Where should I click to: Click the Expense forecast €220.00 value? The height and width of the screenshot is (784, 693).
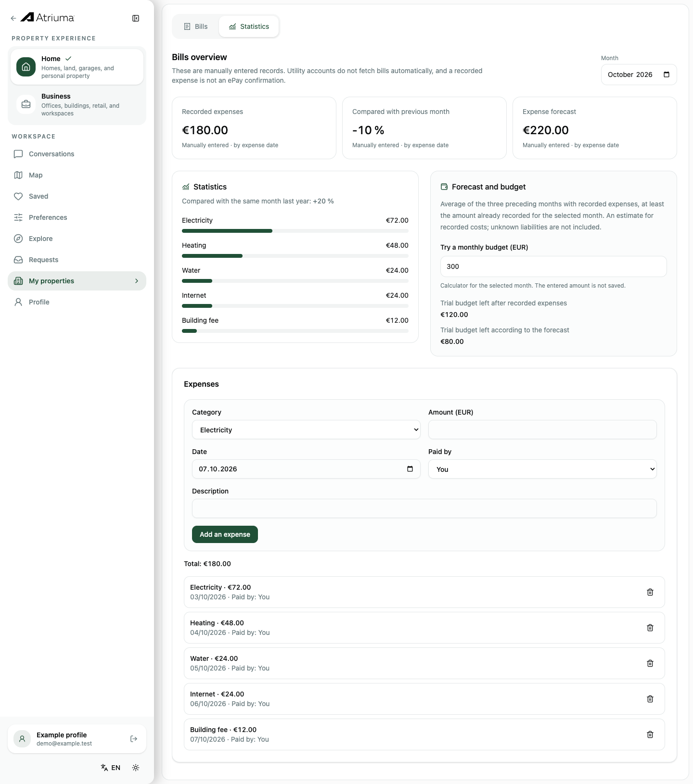click(546, 130)
